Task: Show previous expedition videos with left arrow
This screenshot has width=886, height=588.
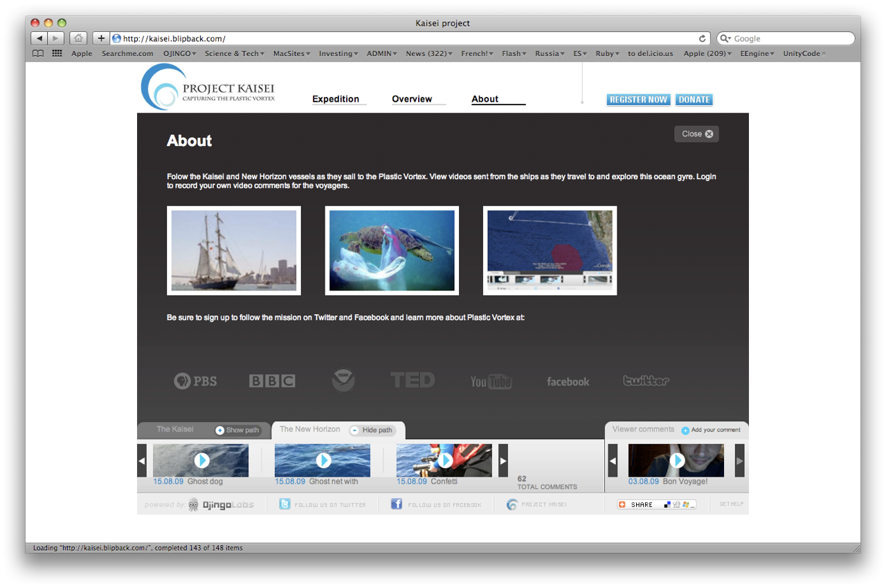Action: point(142,461)
